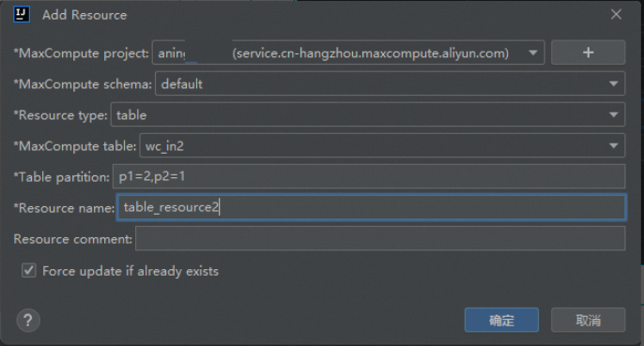
Task: Click the 'table' resource type value
Action: (131, 115)
